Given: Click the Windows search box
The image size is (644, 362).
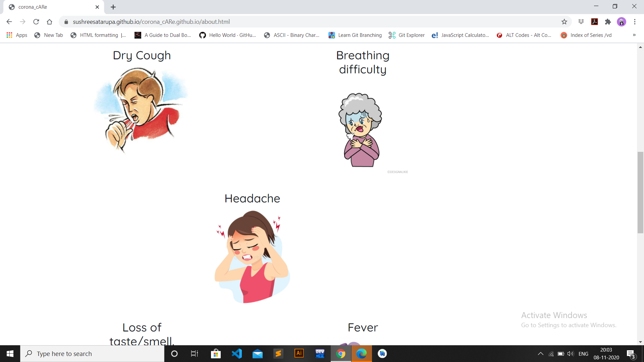Looking at the screenshot, I should (92, 354).
